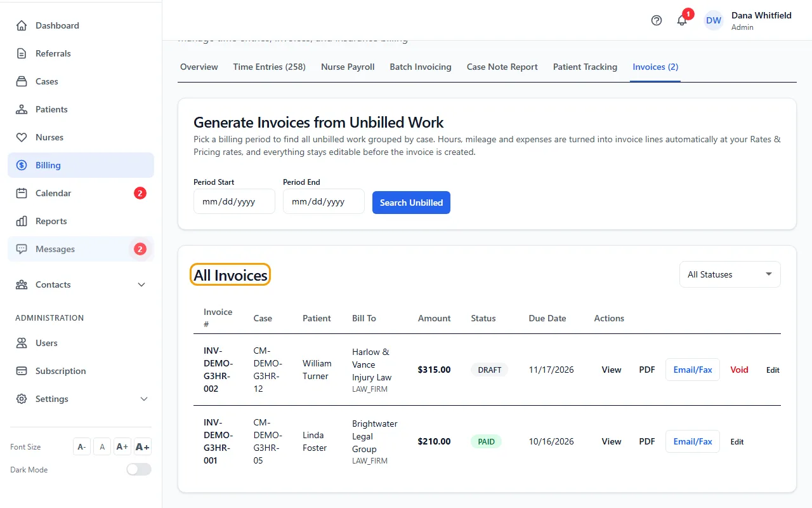
Task: Click the Contacts group icon
Action: coord(22,284)
